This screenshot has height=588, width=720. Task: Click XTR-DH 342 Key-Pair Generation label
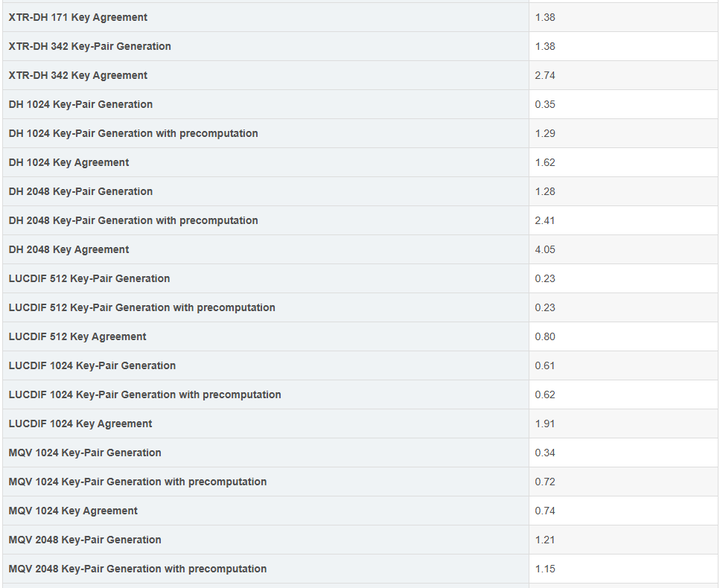(x=90, y=46)
